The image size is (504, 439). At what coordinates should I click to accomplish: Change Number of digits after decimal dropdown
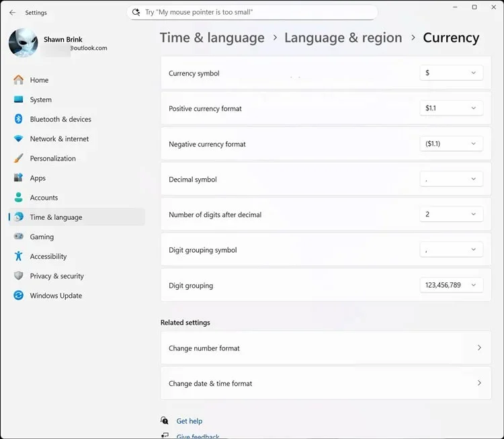451,214
